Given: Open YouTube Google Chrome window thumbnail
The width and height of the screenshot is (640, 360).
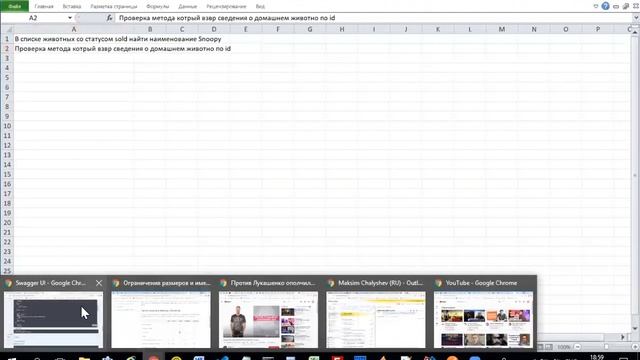Looking at the screenshot, I should (x=483, y=319).
